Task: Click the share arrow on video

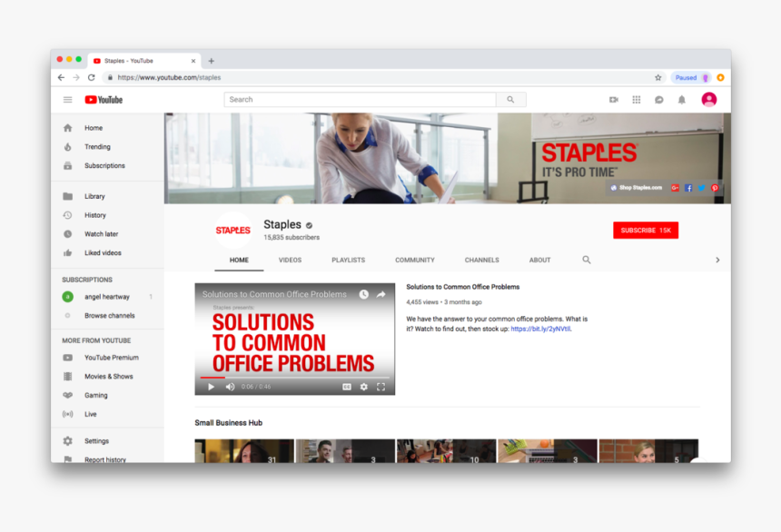Action: coord(381,294)
